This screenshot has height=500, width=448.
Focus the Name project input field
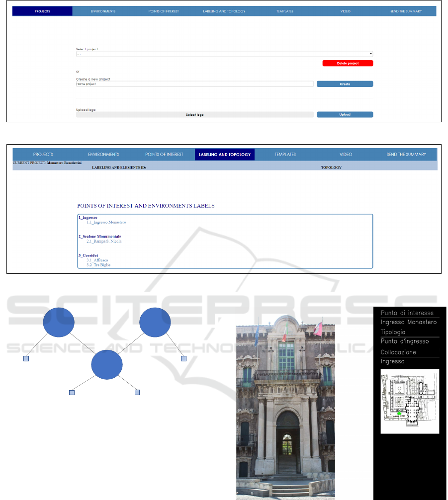coord(194,84)
